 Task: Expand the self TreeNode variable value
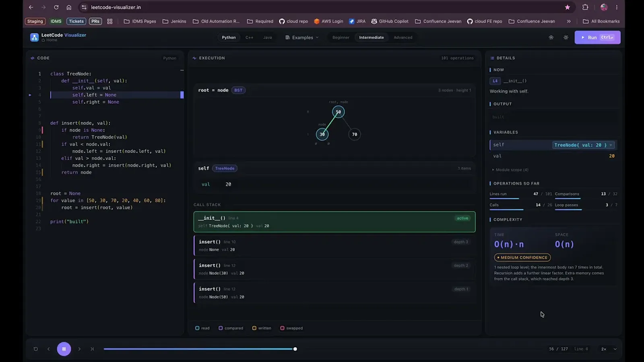(x=583, y=145)
